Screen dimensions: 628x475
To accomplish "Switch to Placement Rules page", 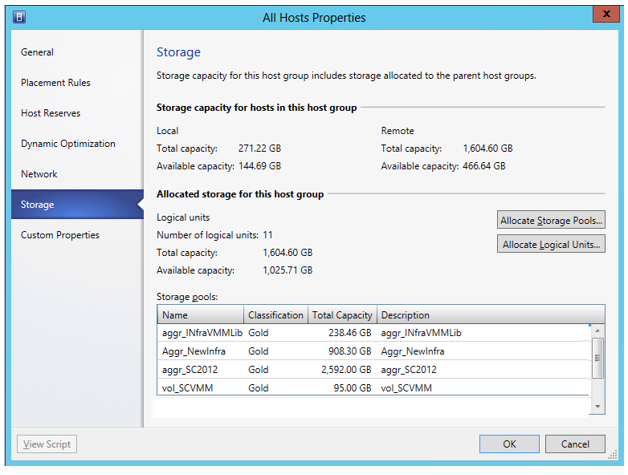I will [56, 83].
